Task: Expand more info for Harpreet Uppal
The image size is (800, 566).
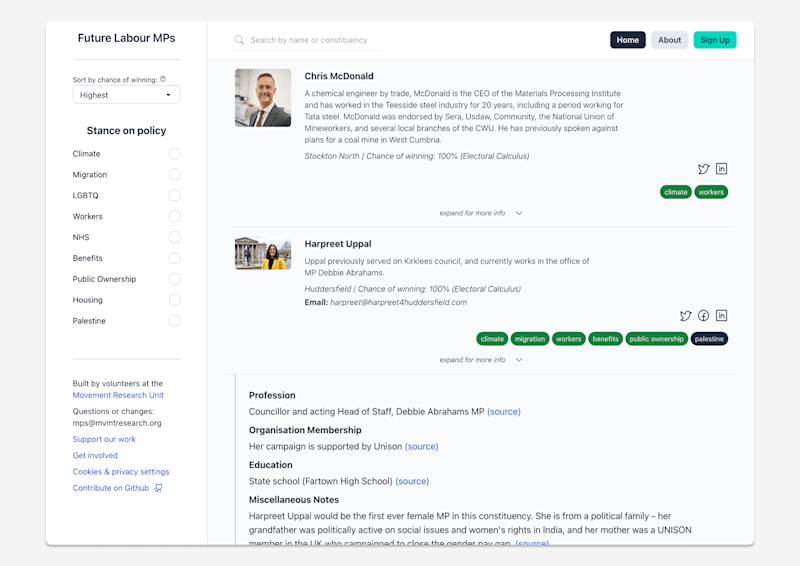Action: point(481,360)
